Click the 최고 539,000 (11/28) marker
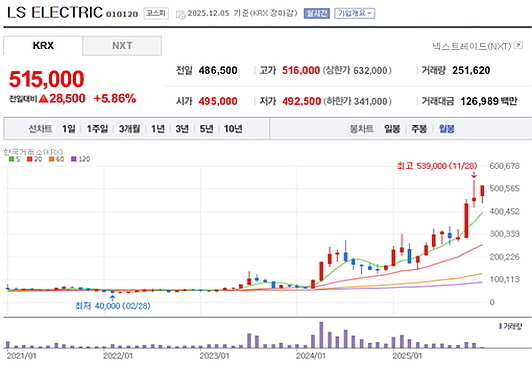Image resolution: width=532 pixels, height=370 pixels. [x=437, y=166]
